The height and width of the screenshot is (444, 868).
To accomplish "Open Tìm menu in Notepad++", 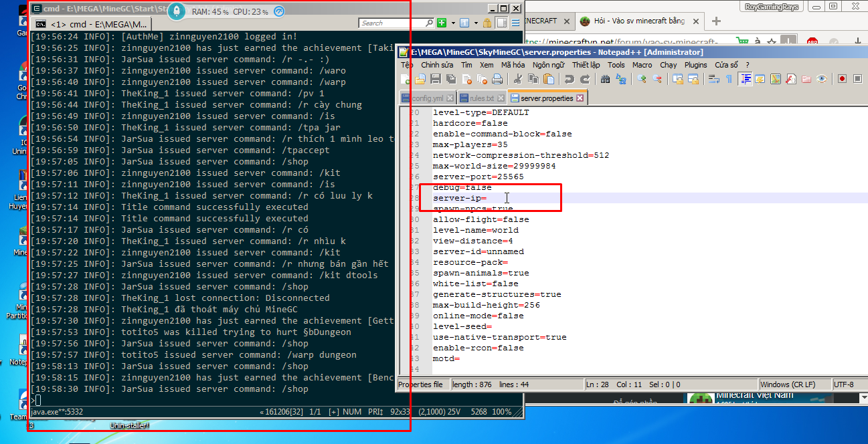I will 466,65.
